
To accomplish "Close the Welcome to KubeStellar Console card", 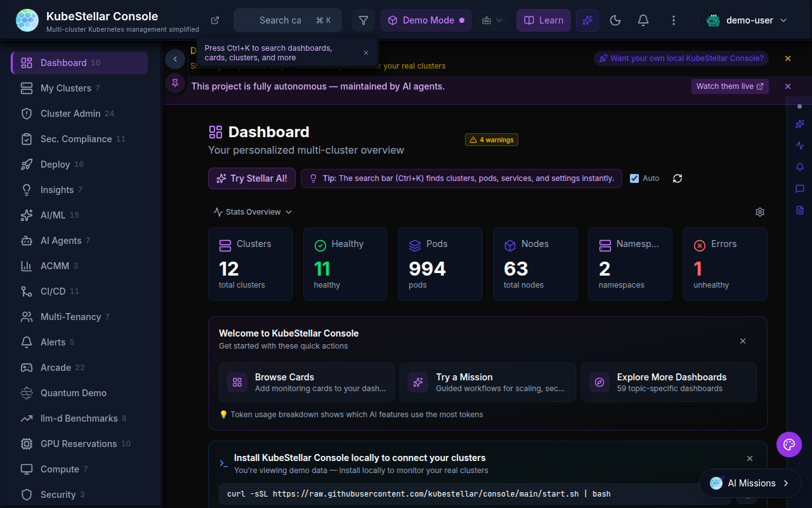I will point(743,341).
